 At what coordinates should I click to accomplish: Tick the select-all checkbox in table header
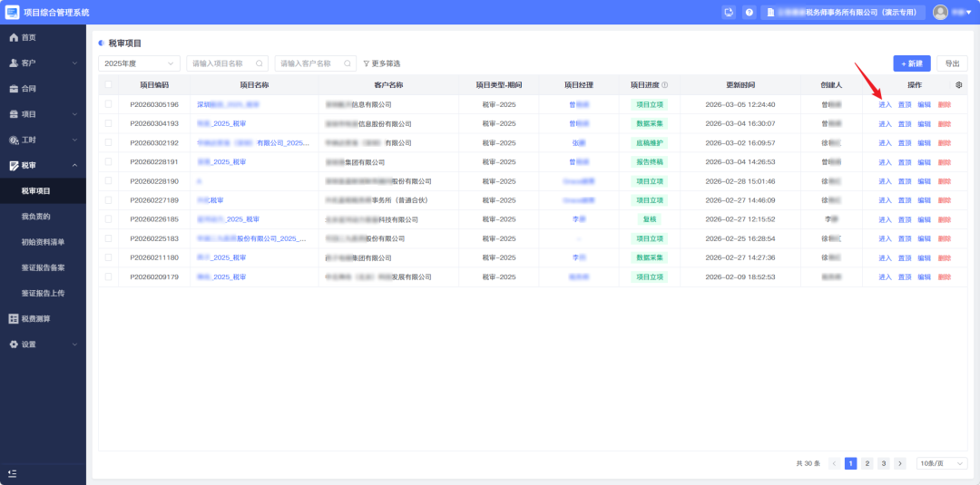click(x=109, y=84)
